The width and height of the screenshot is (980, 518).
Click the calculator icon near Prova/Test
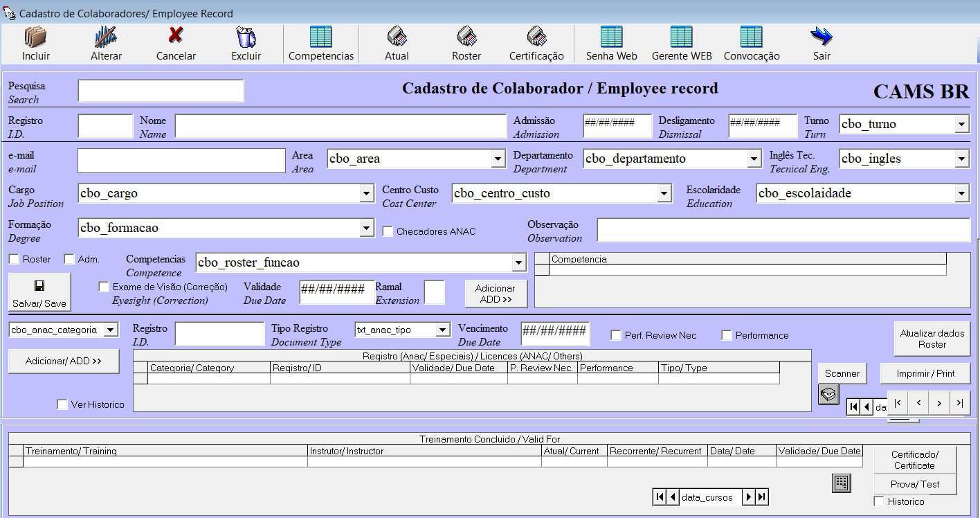[x=841, y=483]
